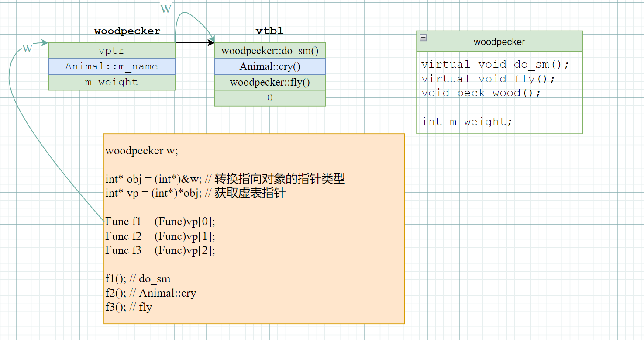
Task: Select Animal::cry() vtbl entry
Action: [x=270, y=66]
